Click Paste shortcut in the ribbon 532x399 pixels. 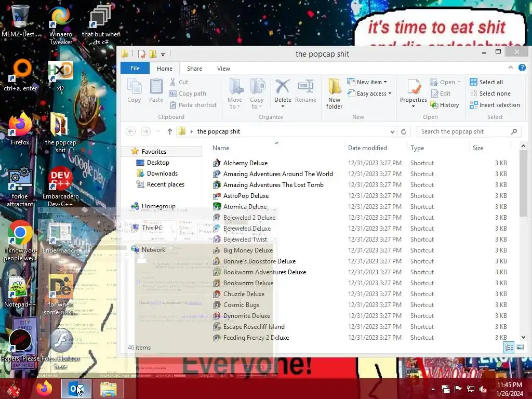193,105
